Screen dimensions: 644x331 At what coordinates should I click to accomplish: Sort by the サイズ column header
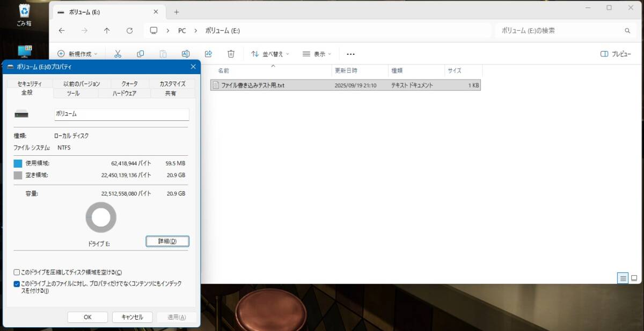[x=463, y=70]
